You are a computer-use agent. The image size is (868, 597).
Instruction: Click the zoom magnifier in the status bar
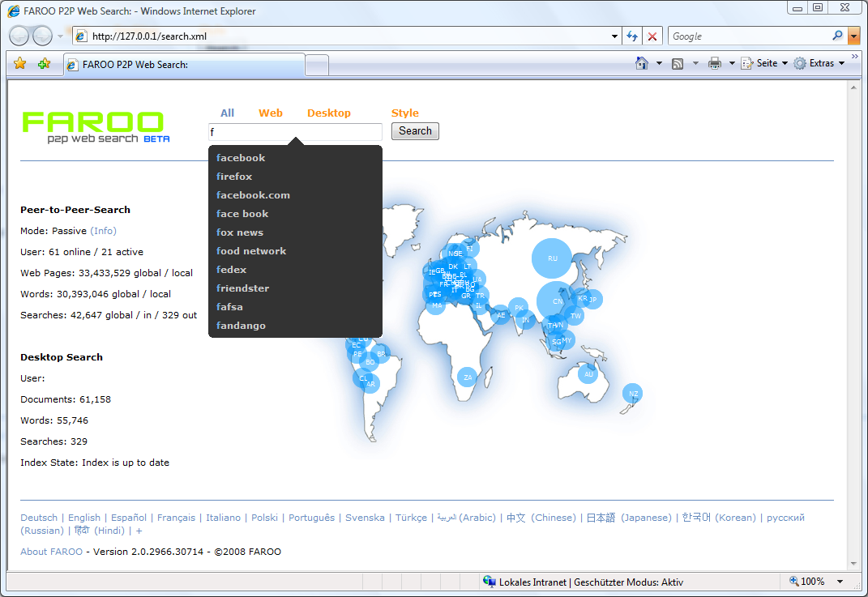[793, 581]
